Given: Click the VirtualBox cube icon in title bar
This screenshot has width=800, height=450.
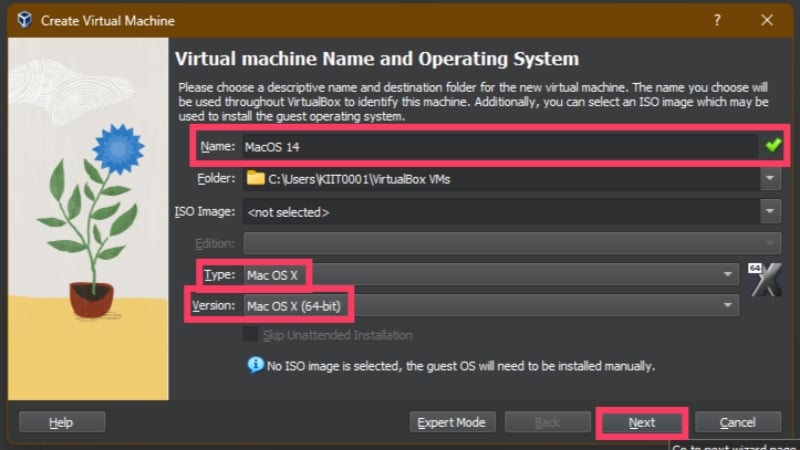Looking at the screenshot, I should 24,20.
